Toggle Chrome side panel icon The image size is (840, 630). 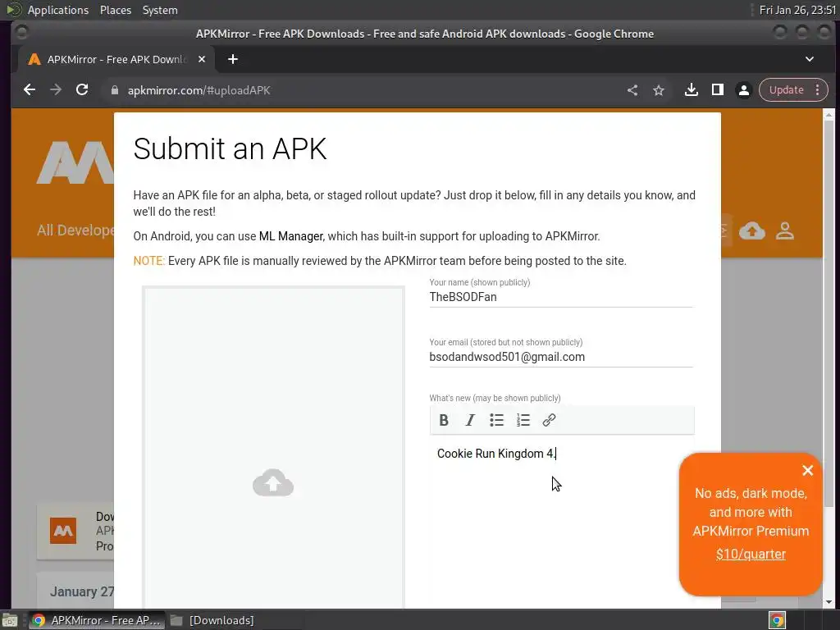point(717,90)
